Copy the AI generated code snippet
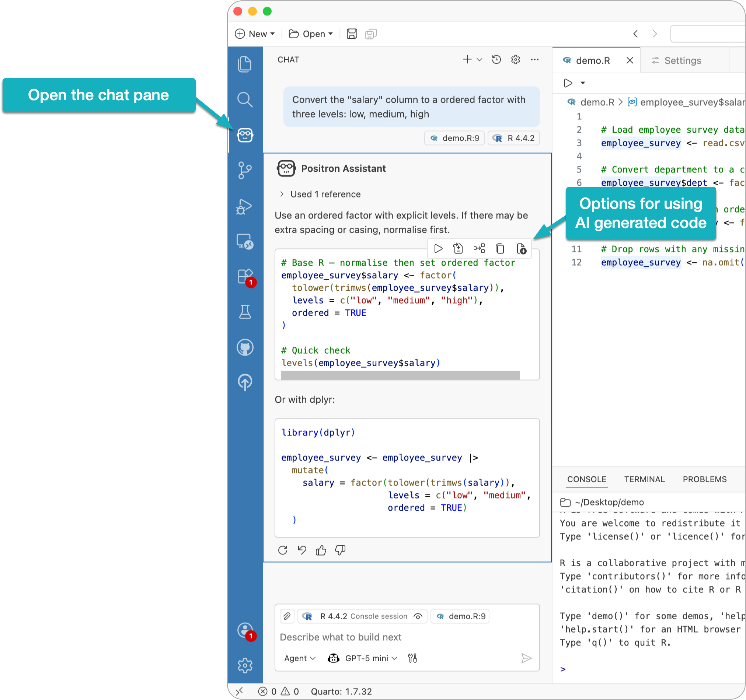 499,248
